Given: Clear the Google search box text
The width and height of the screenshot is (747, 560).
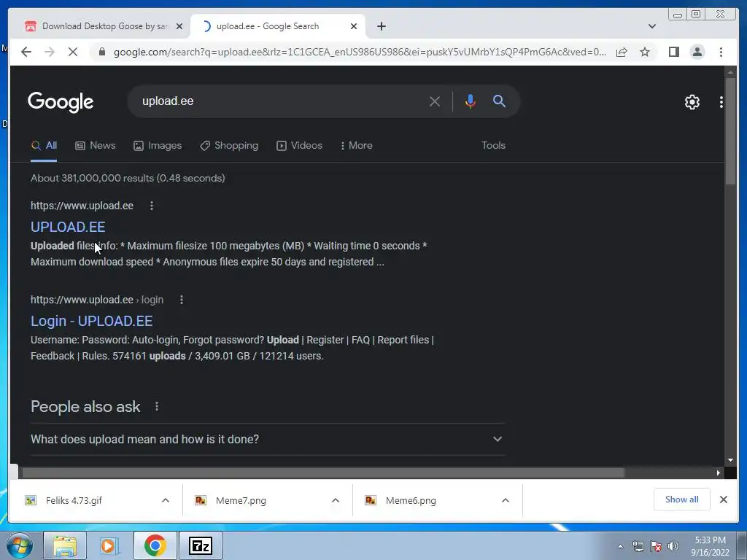Looking at the screenshot, I should coord(435,101).
